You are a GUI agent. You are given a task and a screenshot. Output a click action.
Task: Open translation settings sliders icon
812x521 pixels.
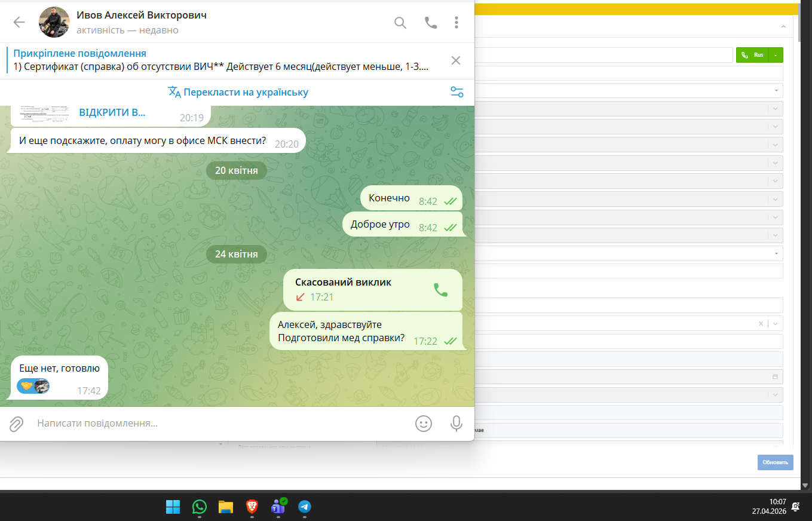coord(457,92)
